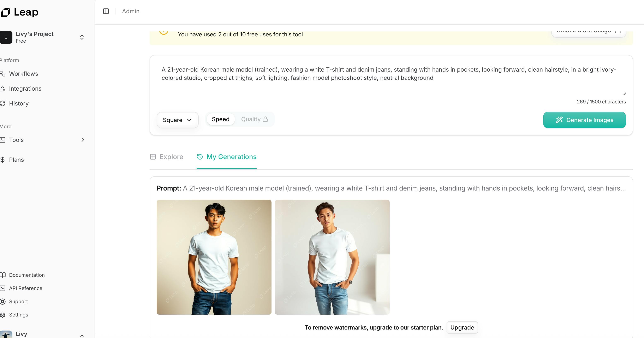Open Workflows from the sidebar
644x338 pixels.
coord(24,74)
